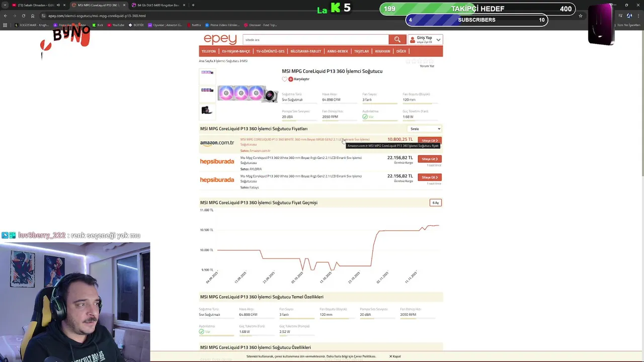Image resolution: width=644 pixels, height=362 pixels.
Task: Close the Sabah Olmadan YouTube tab
Action: point(64,5)
